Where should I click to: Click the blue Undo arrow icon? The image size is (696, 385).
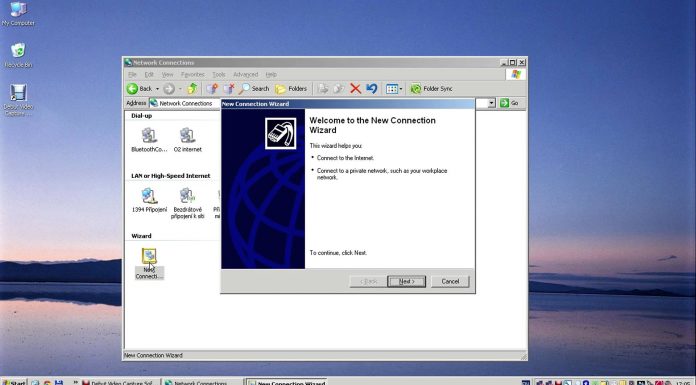pos(372,89)
